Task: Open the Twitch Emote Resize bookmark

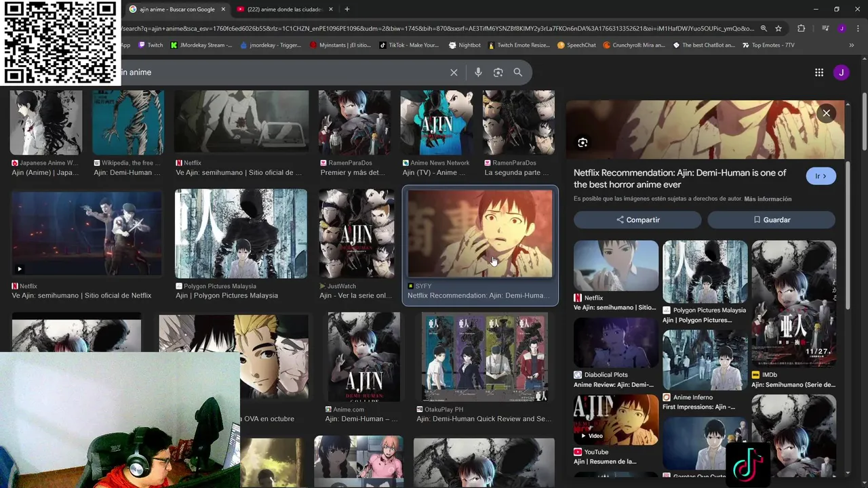Action: point(519,45)
